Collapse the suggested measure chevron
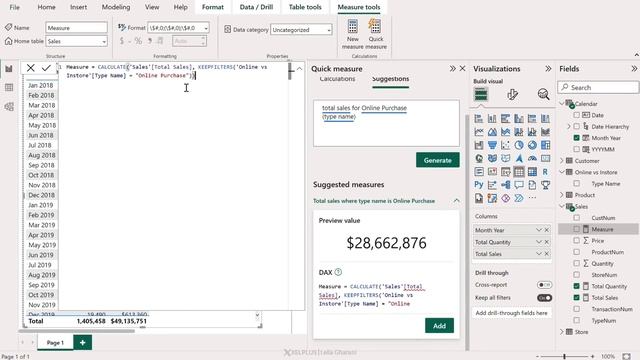 (x=456, y=200)
